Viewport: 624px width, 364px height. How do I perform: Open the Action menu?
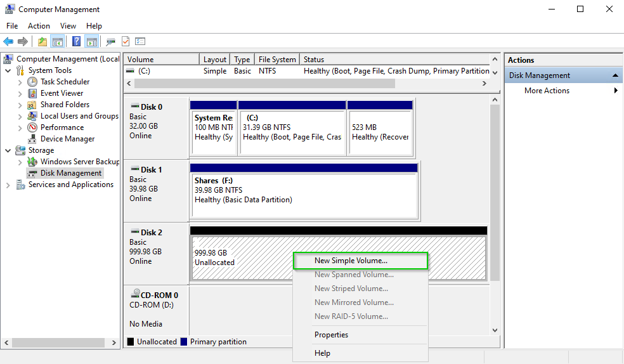39,26
